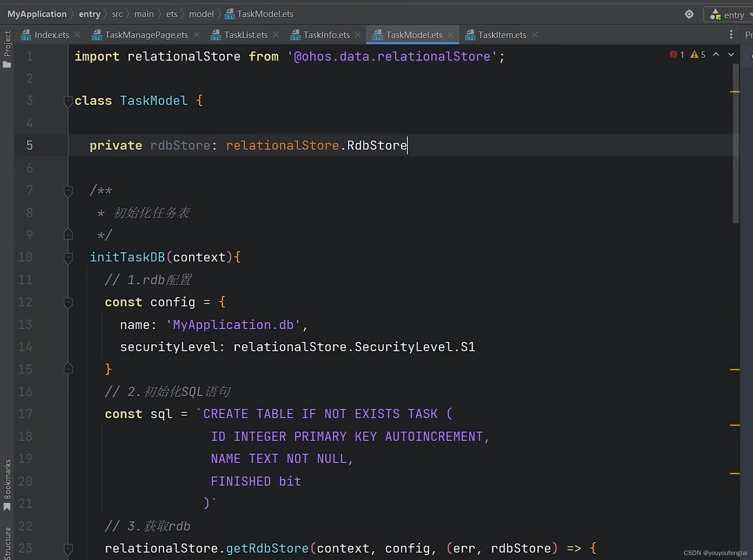The height and width of the screenshot is (560, 753).
Task: Click the FINISHED bit text on line 20
Action: point(256,481)
